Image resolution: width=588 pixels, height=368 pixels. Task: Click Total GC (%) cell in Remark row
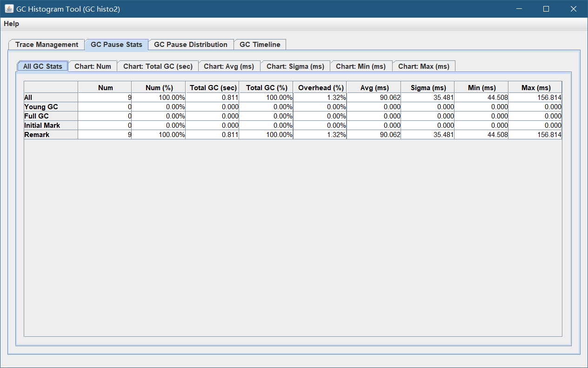tap(266, 135)
